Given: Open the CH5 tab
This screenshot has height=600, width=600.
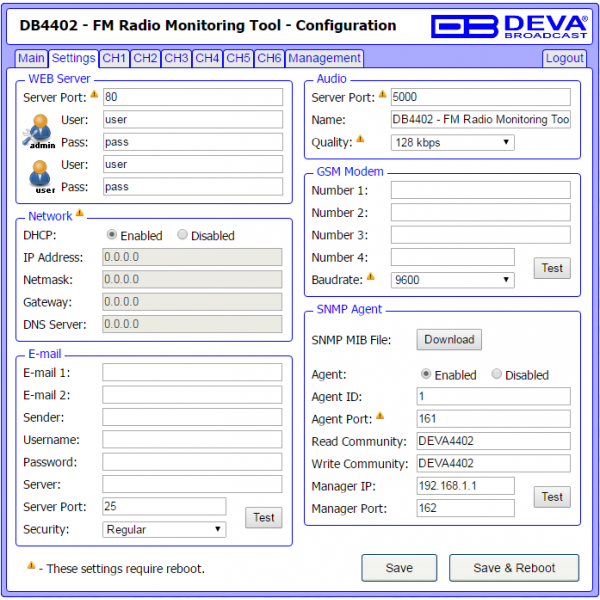Looking at the screenshot, I should coord(238,58).
